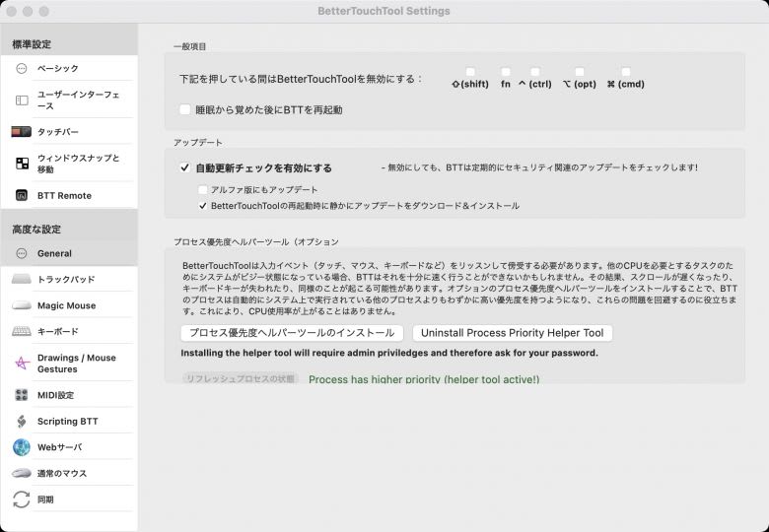The width and height of the screenshot is (769, 532).
Task: Click the トラックパッド trackpad icon
Action: click(21, 279)
